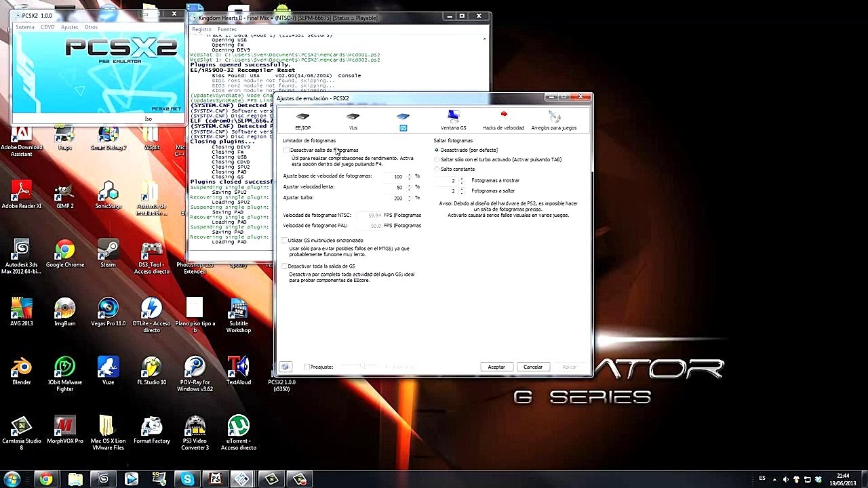
Task: Click the SonicStage desktop icon
Action: 108,195
